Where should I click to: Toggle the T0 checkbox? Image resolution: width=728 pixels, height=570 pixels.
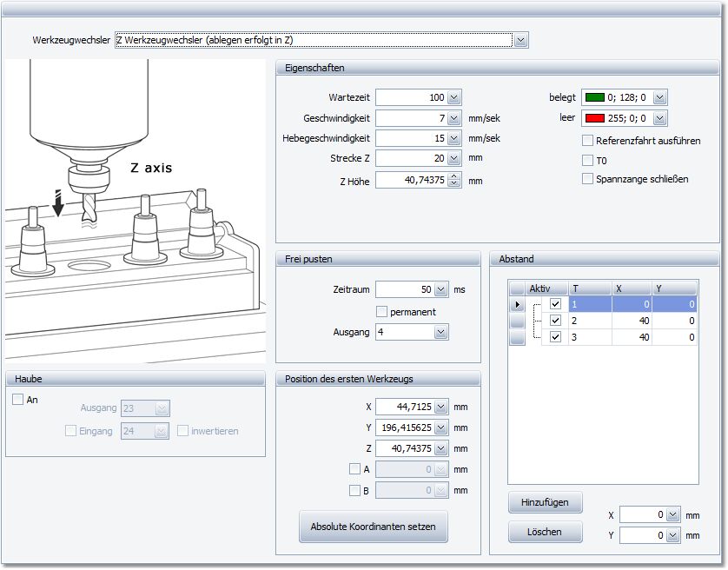pyautogui.click(x=588, y=160)
